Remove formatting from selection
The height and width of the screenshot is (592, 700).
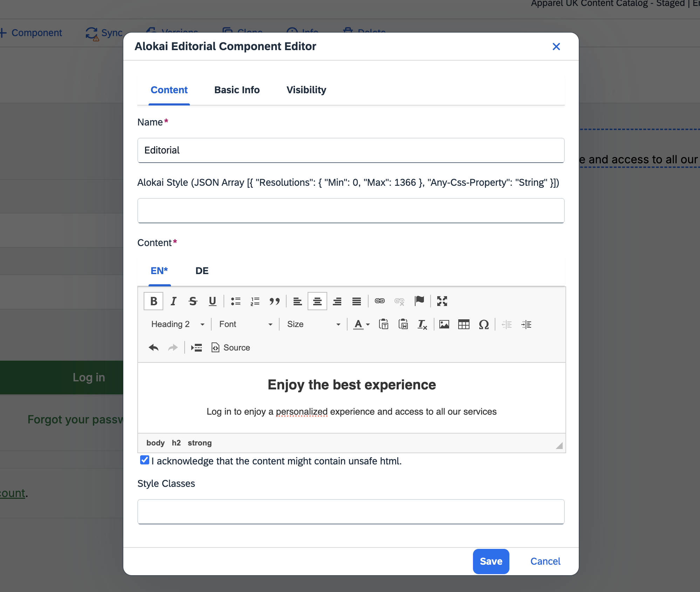click(422, 324)
